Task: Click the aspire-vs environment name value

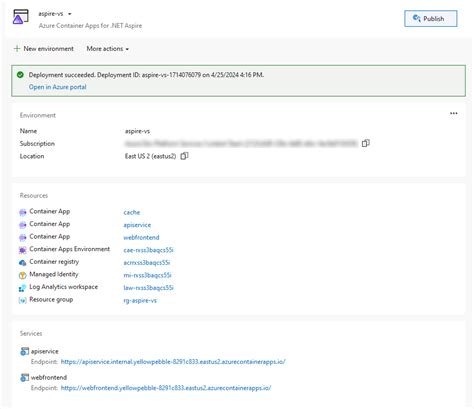Action: pos(137,131)
